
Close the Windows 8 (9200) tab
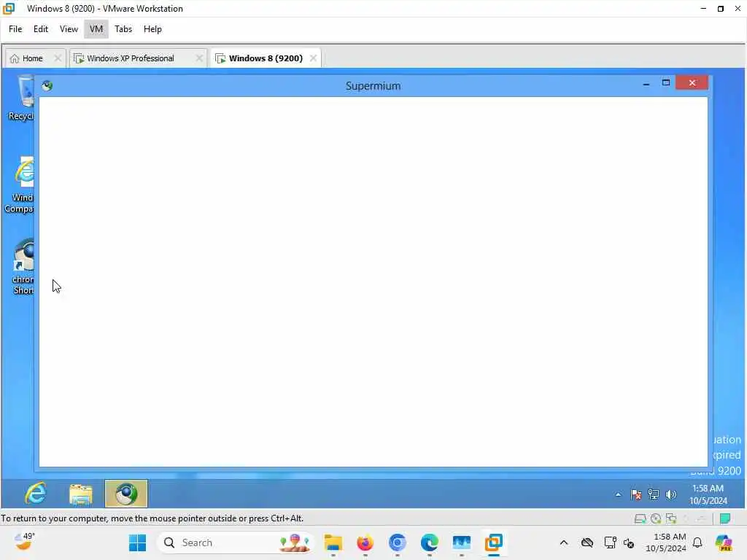[313, 58]
